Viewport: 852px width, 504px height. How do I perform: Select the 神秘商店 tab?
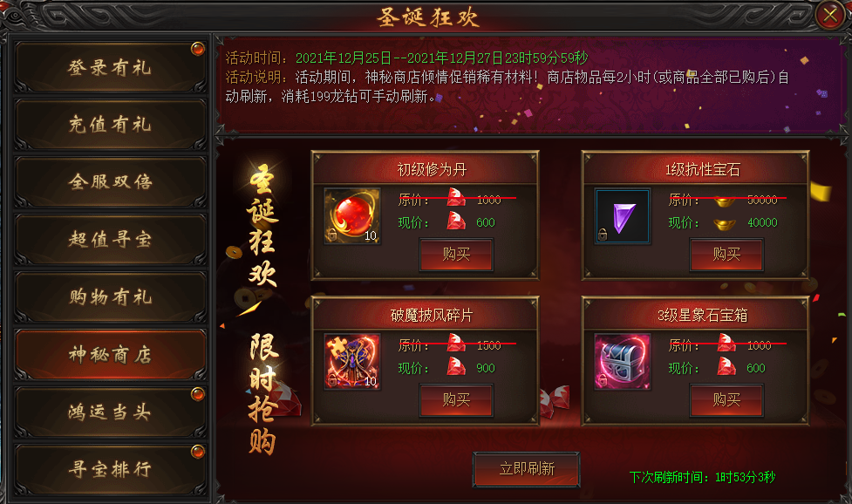coord(110,355)
